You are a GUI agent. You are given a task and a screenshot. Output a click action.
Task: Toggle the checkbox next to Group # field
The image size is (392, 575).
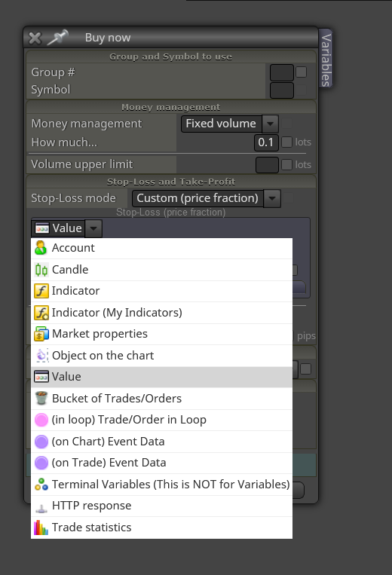pos(301,72)
